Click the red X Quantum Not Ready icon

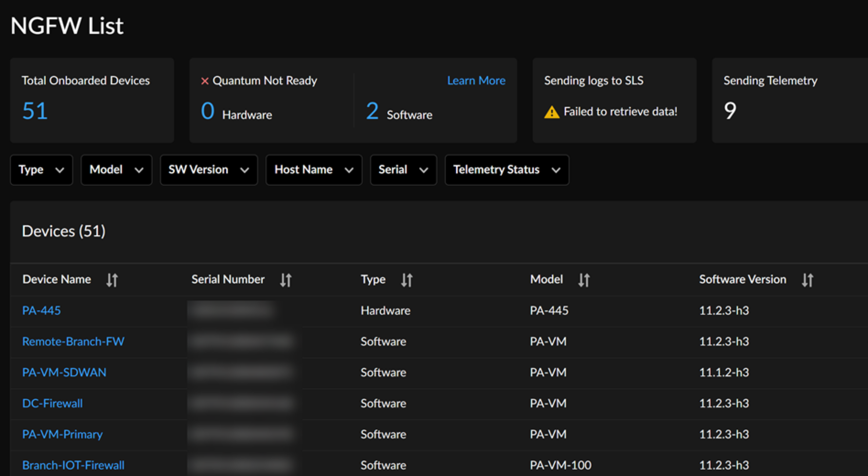[204, 81]
